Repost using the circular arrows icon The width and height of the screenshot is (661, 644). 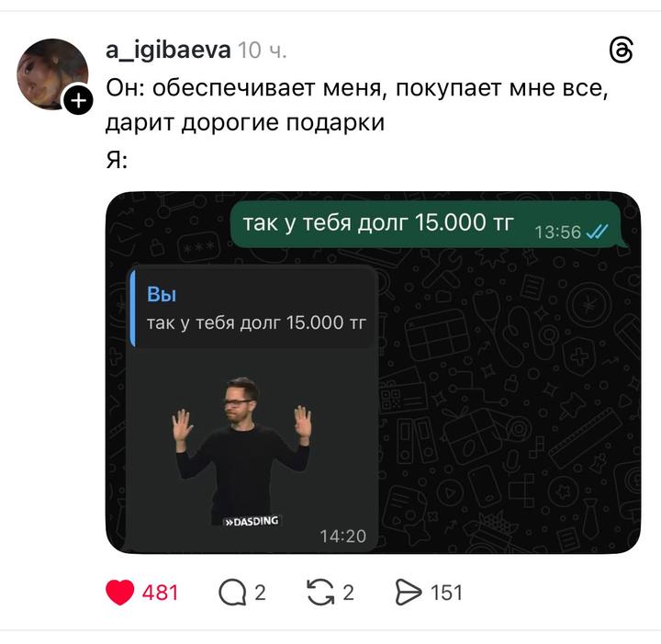click(x=320, y=593)
